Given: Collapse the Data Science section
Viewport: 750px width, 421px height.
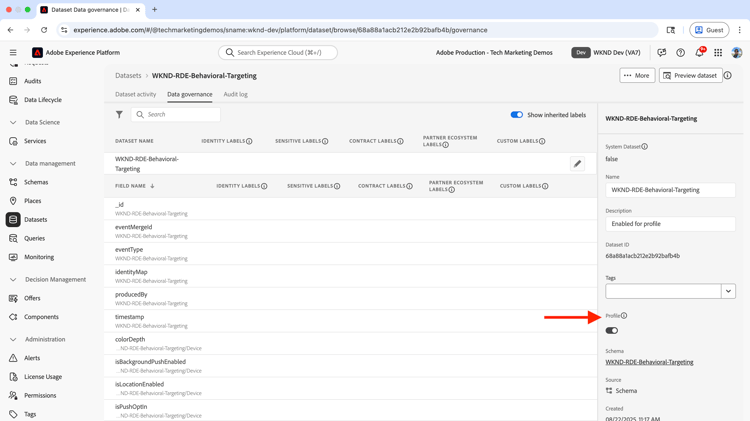Looking at the screenshot, I should [13, 122].
